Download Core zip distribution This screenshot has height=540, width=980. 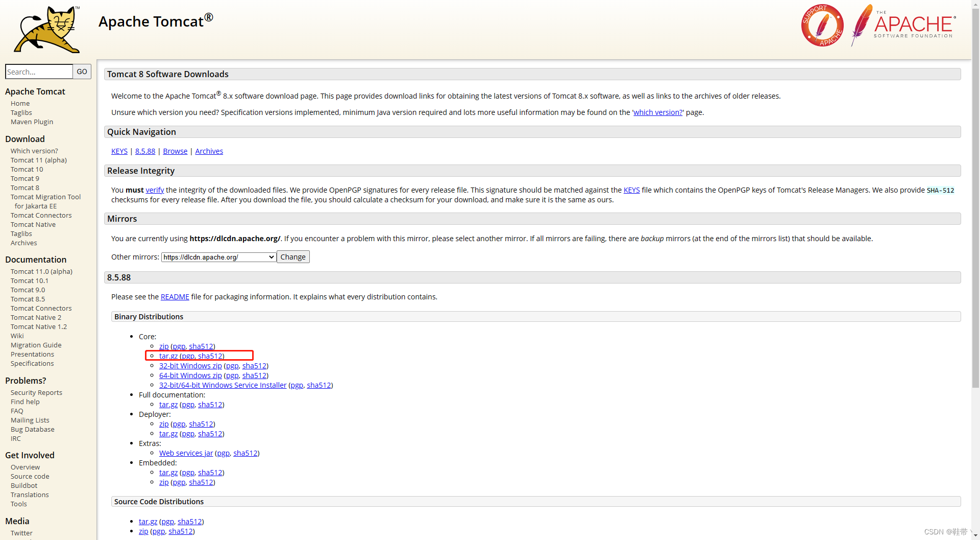tap(163, 346)
